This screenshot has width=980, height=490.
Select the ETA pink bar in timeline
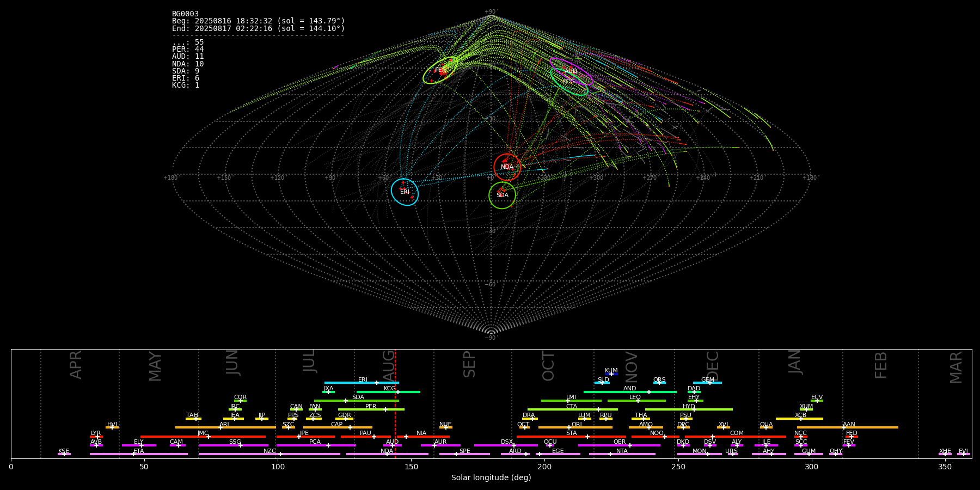click(x=139, y=454)
